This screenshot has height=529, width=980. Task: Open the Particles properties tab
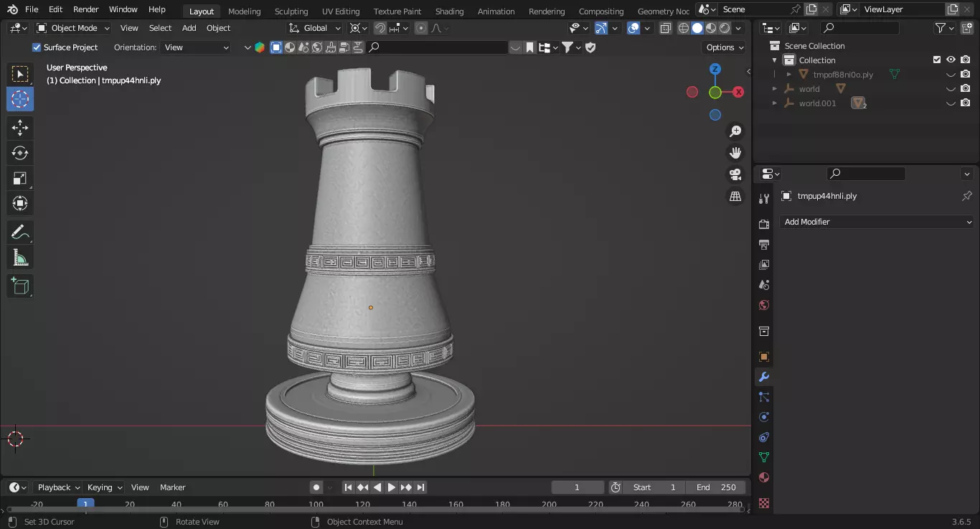[x=763, y=397]
